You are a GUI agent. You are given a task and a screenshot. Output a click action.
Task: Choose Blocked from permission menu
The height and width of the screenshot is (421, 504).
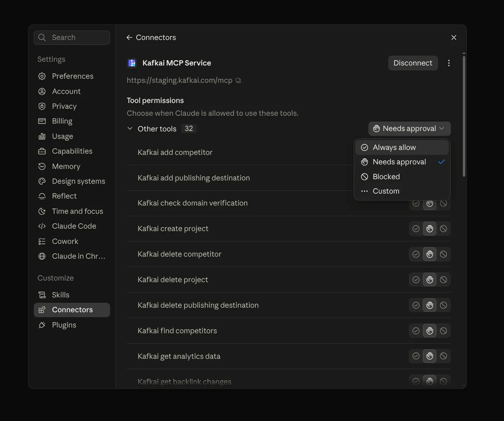point(402,177)
